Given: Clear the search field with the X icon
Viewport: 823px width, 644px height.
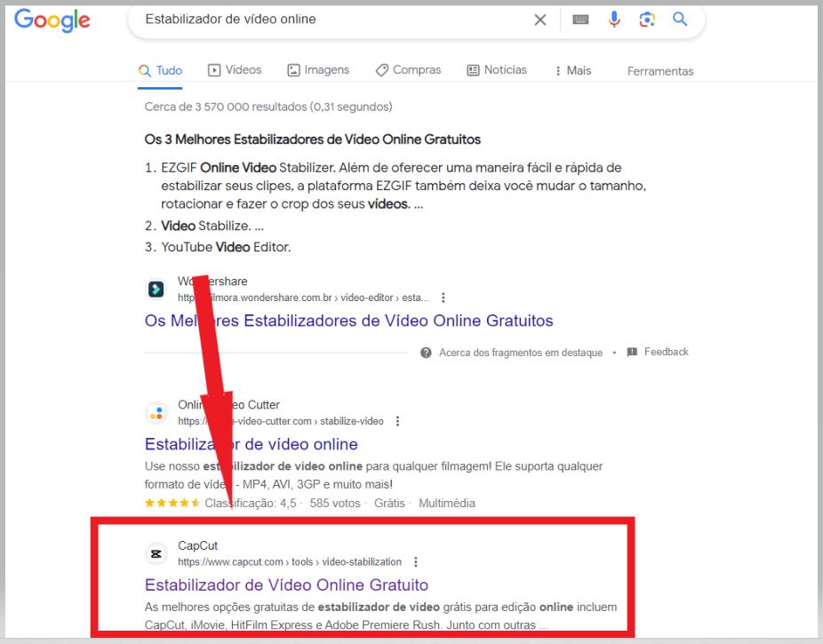Looking at the screenshot, I should tap(539, 19).
